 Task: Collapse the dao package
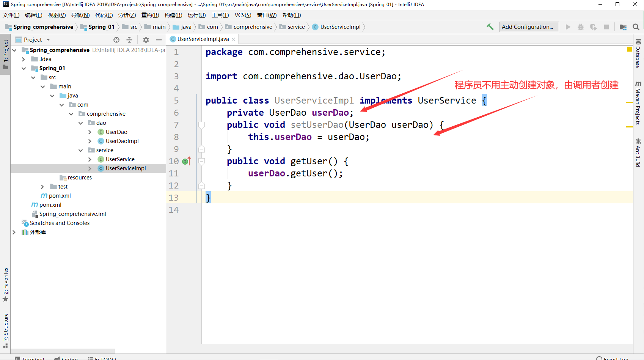pyautogui.click(x=80, y=123)
